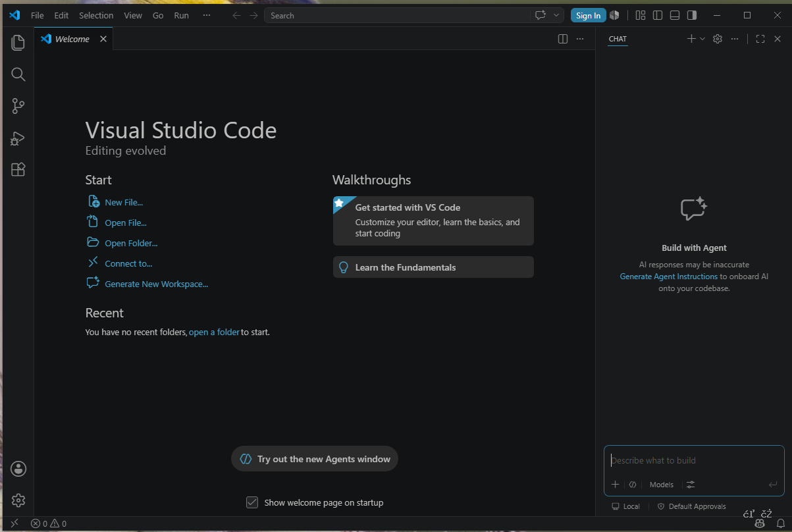
Task: Click New File link
Action: tap(124, 202)
